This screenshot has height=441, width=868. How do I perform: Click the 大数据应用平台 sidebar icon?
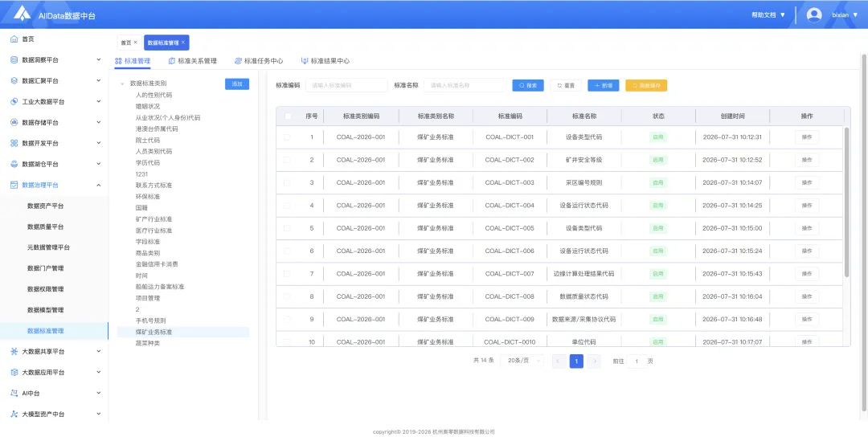click(14, 373)
